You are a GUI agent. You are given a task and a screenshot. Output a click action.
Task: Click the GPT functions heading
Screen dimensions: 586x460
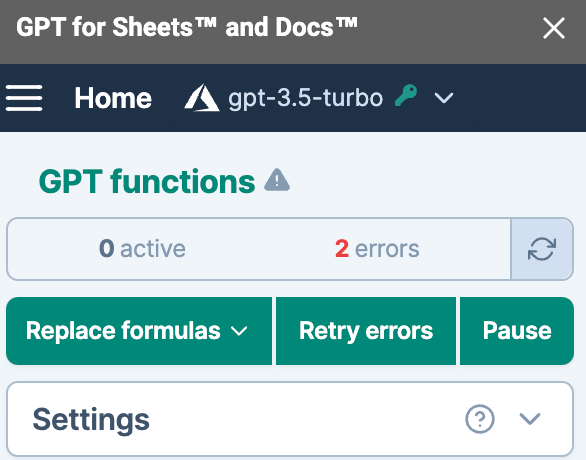pyautogui.click(x=147, y=182)
